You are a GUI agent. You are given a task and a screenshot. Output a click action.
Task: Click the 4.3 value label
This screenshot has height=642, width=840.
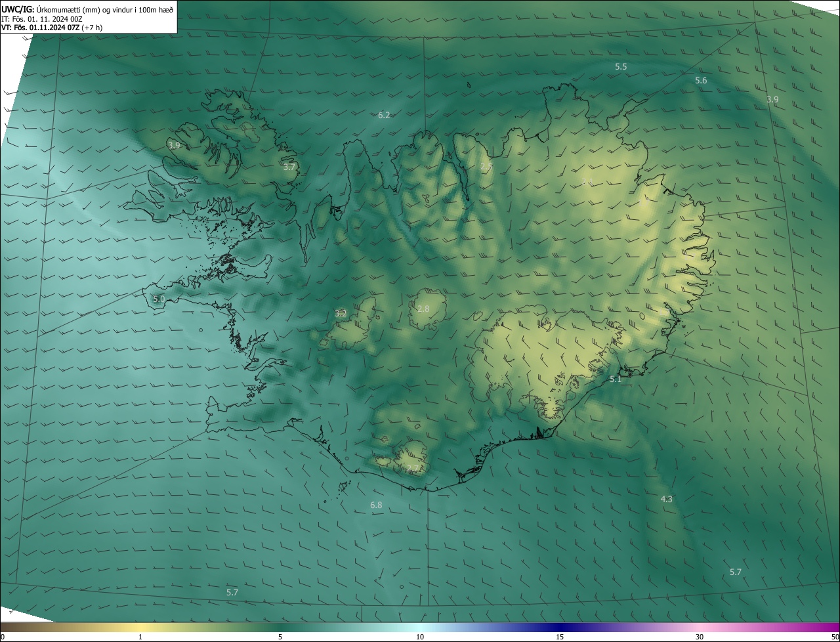pos(666,500)
